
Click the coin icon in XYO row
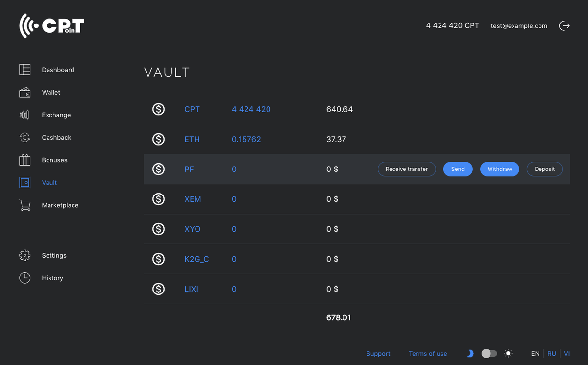[x=158, y=229]
